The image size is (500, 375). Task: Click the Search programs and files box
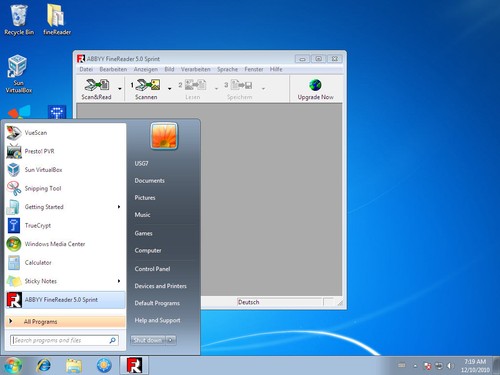pyautogui.click(x=64, y=340)
